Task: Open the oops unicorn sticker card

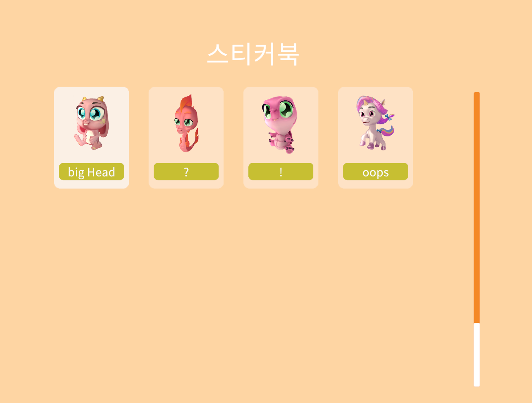Action: (x=376, y=138)
